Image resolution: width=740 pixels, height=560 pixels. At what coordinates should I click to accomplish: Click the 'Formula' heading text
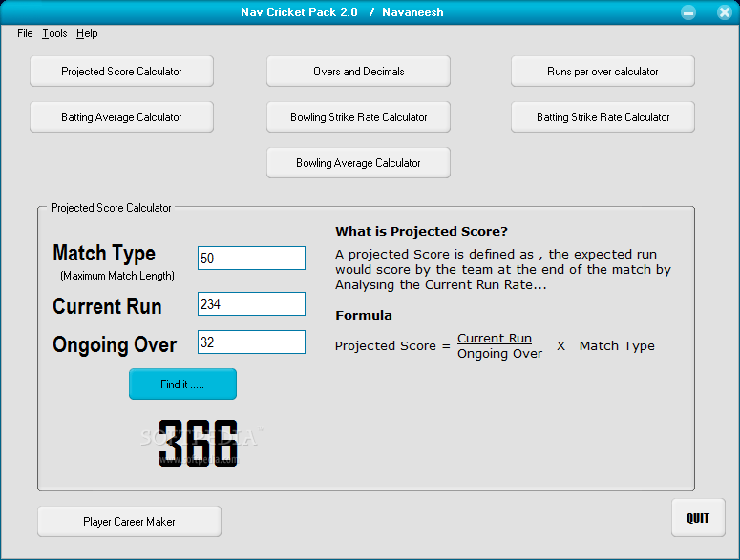coord(364,316)
